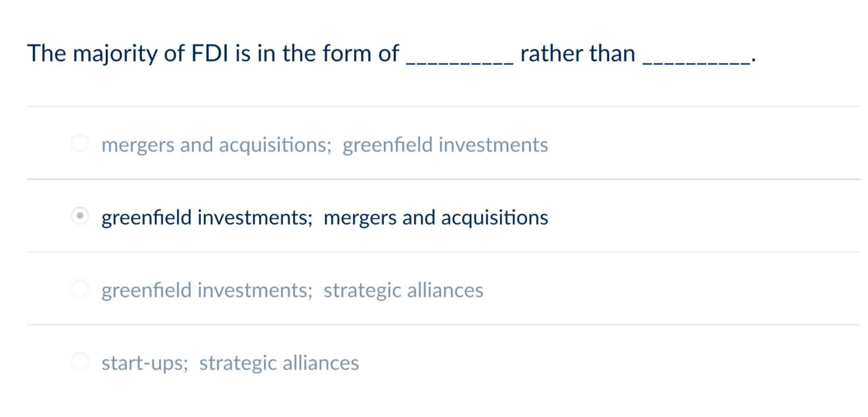The image size is (868, 417).
Task: Choose the greenfield investments; strategic alliances answer
Action: [x=80, y=289]
